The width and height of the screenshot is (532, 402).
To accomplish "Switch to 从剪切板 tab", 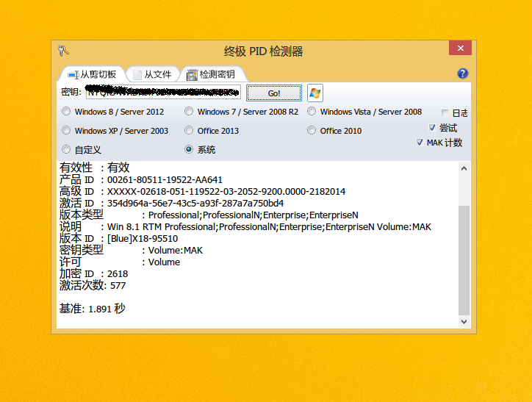I will click(x=93, y=74).
